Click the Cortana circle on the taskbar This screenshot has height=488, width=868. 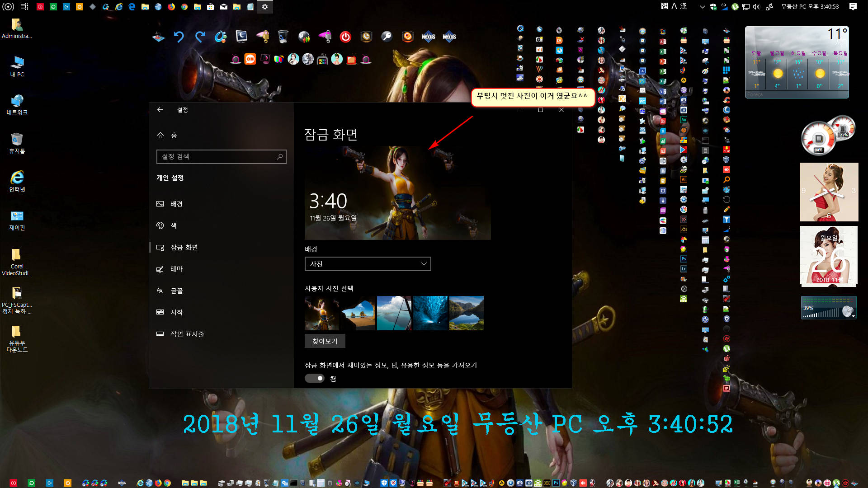[8, 7]
